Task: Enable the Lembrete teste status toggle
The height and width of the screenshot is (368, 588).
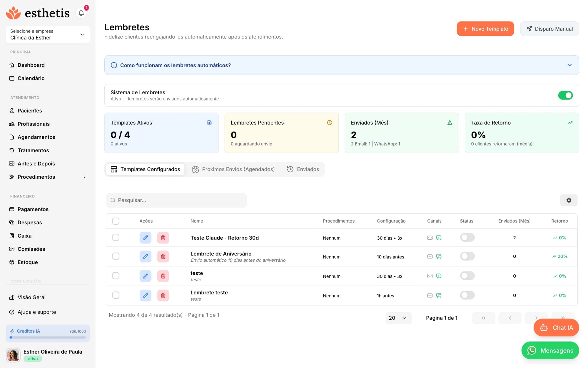Action: (467, 295)
